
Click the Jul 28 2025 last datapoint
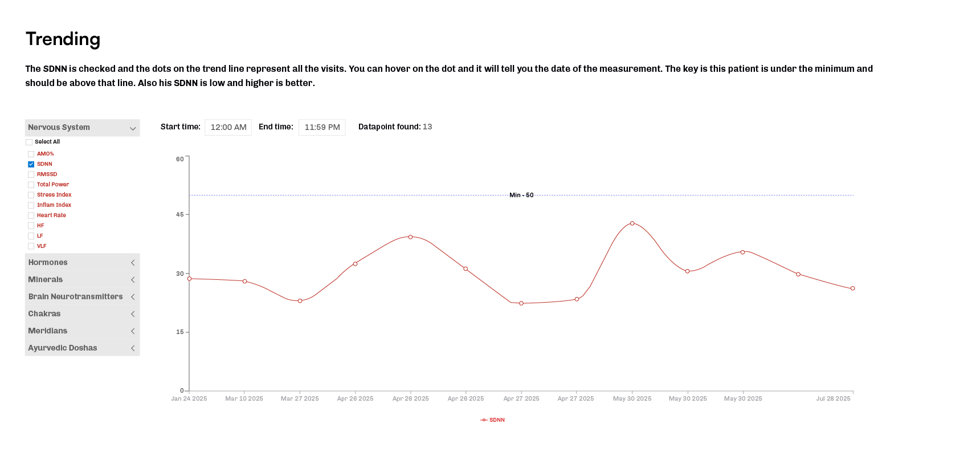tap(852, 288)
